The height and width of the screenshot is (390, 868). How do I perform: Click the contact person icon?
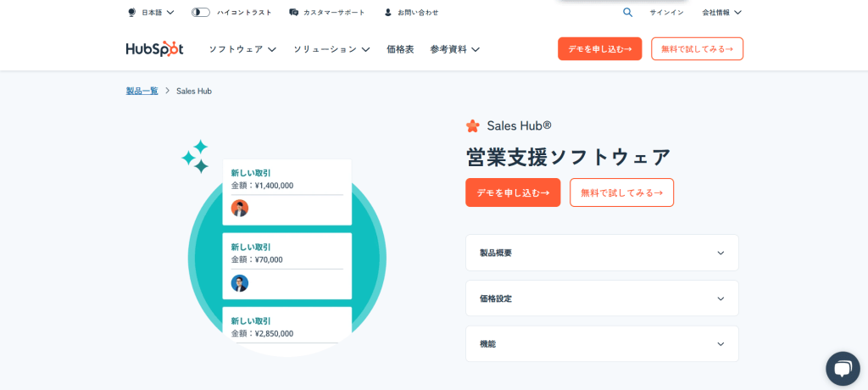pos(388,12)
